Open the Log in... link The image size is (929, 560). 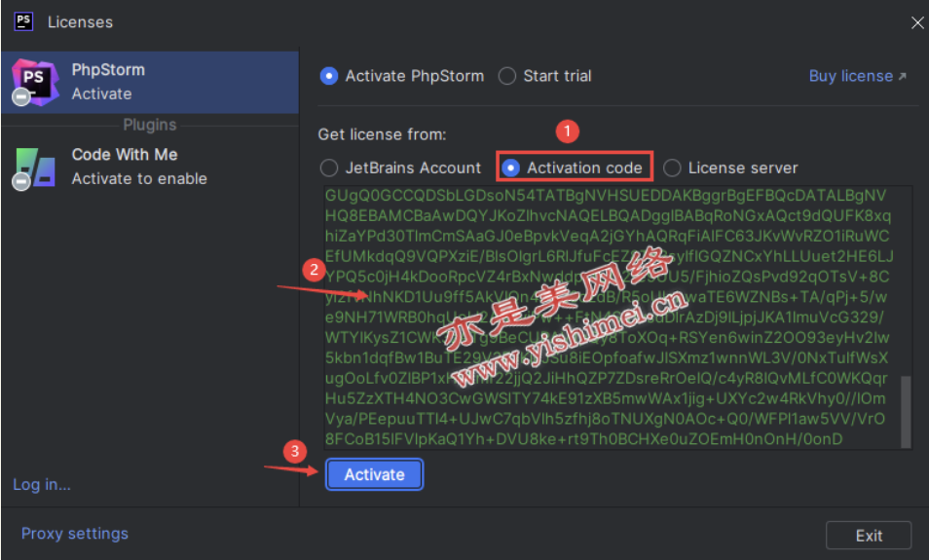[42, 484]
